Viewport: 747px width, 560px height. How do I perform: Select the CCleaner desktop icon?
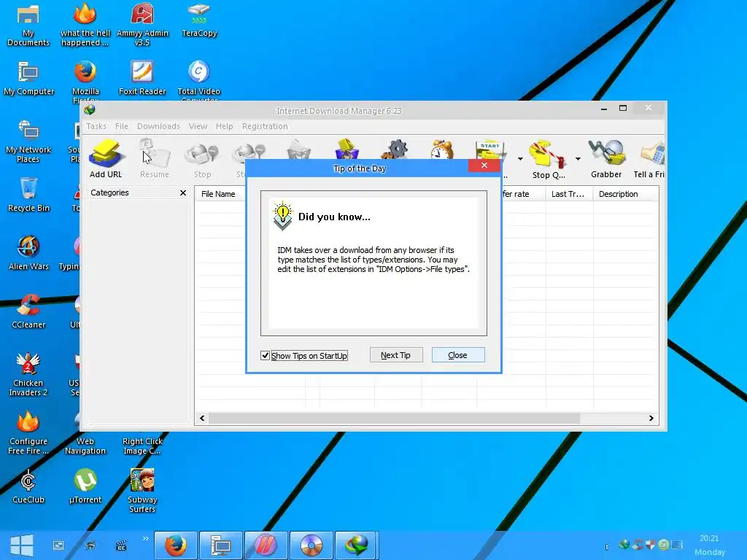(x=28, y=311)
